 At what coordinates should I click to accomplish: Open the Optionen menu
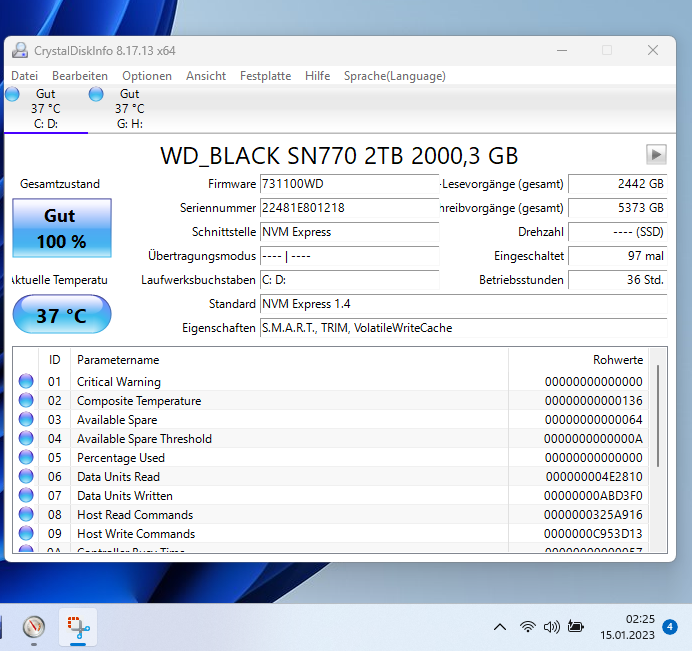click(x=147, y=76)
